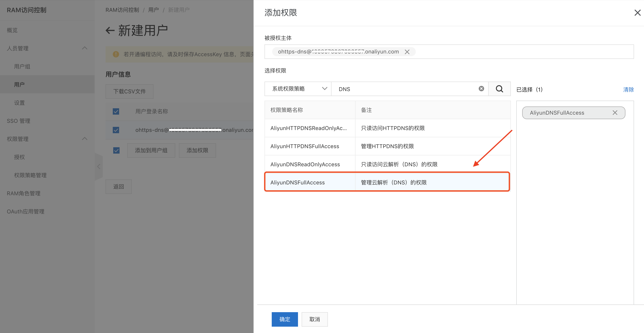
Task: Close the 添加权限 panel
Action: click(x=637, y=13)
